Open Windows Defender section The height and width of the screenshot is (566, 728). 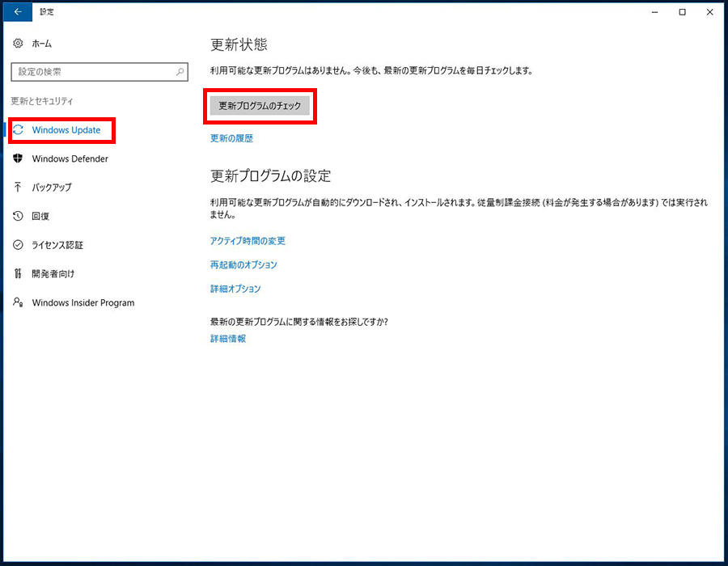tap(70, 158)
